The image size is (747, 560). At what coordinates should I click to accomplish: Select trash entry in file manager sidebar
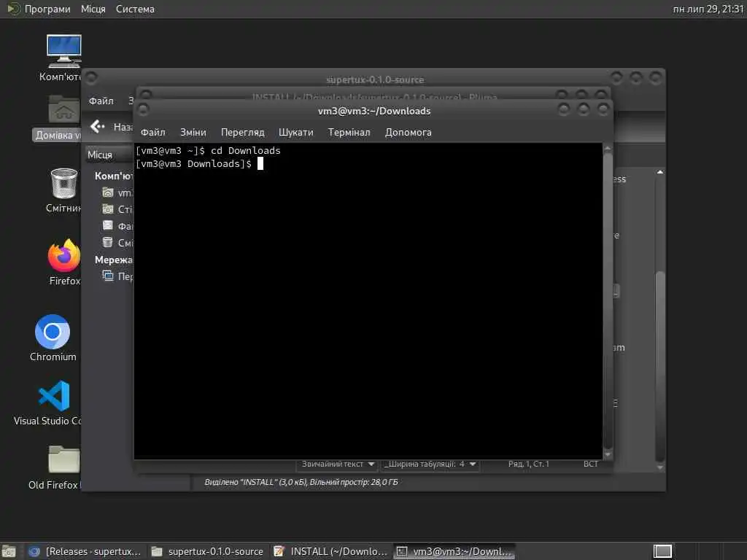coord(117,242)
